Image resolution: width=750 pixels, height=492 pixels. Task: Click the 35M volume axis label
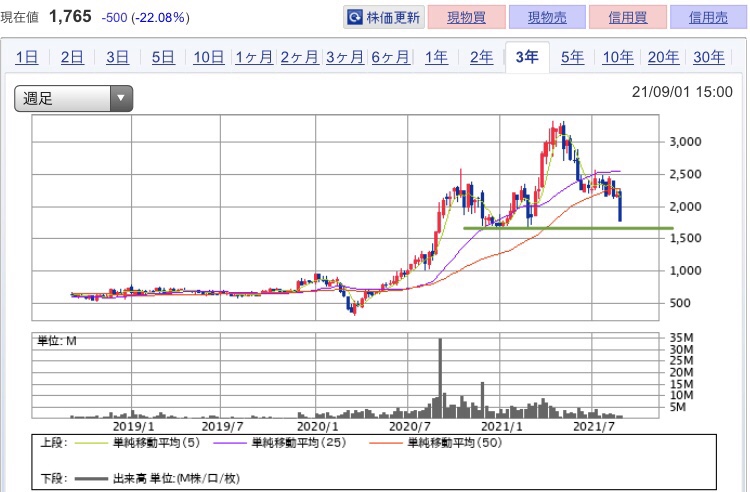click(681, 338)
